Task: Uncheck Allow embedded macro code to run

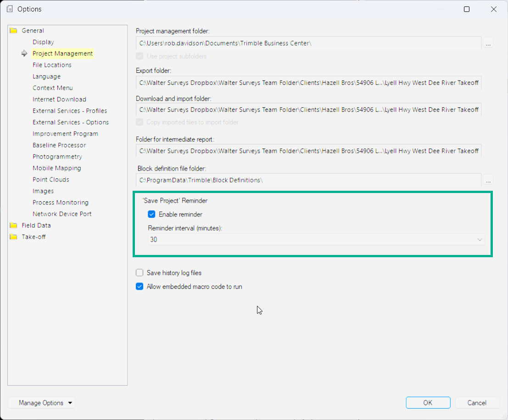Action: click(x=140, y=287)
